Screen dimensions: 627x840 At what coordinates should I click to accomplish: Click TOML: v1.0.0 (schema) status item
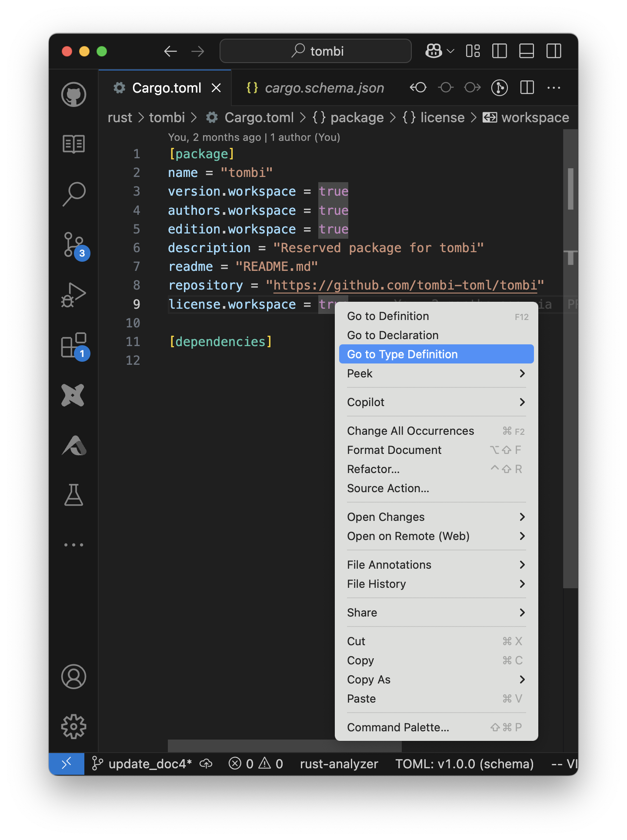click(464, 764)
